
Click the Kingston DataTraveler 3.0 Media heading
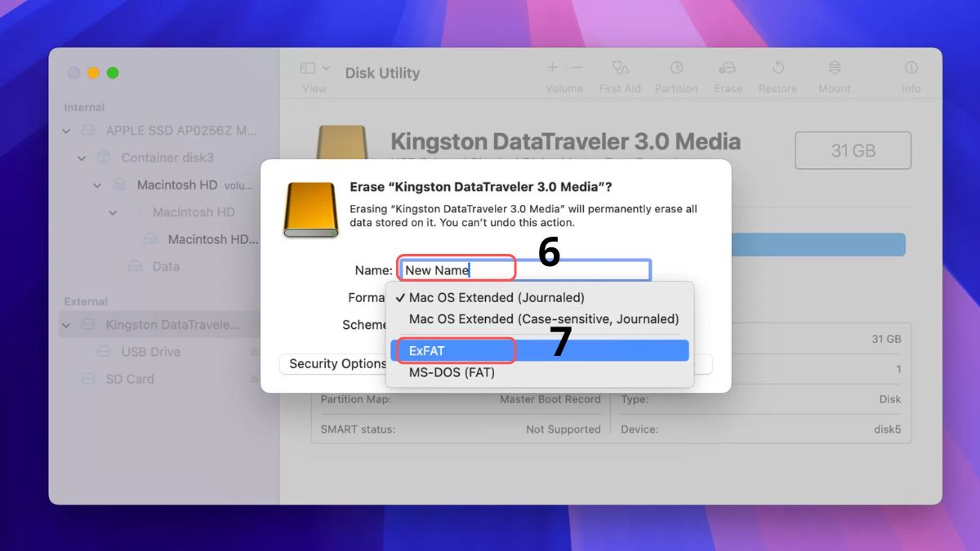click(x=565, y=141)
